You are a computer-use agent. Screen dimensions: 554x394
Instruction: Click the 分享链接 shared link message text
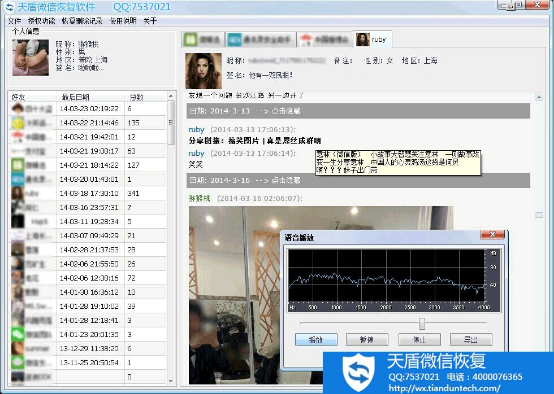point(255,141)
